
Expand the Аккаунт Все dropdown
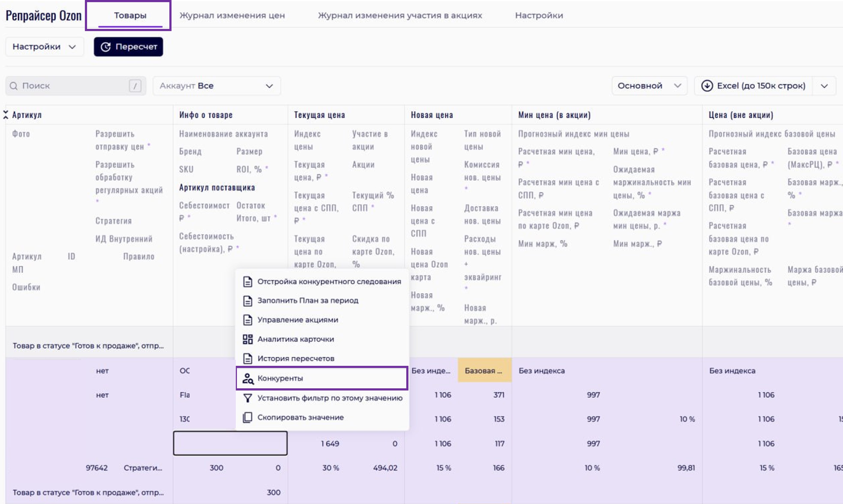(x=217, y=86)
